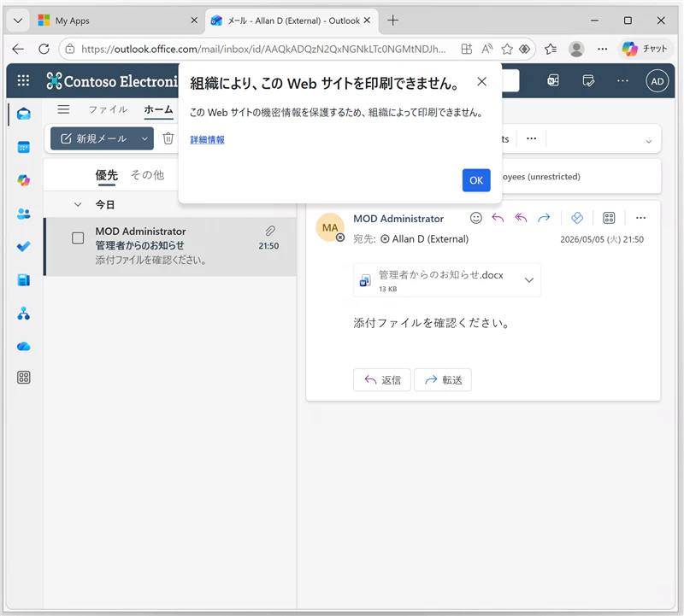Close the print blocked dialog with X

481,81
